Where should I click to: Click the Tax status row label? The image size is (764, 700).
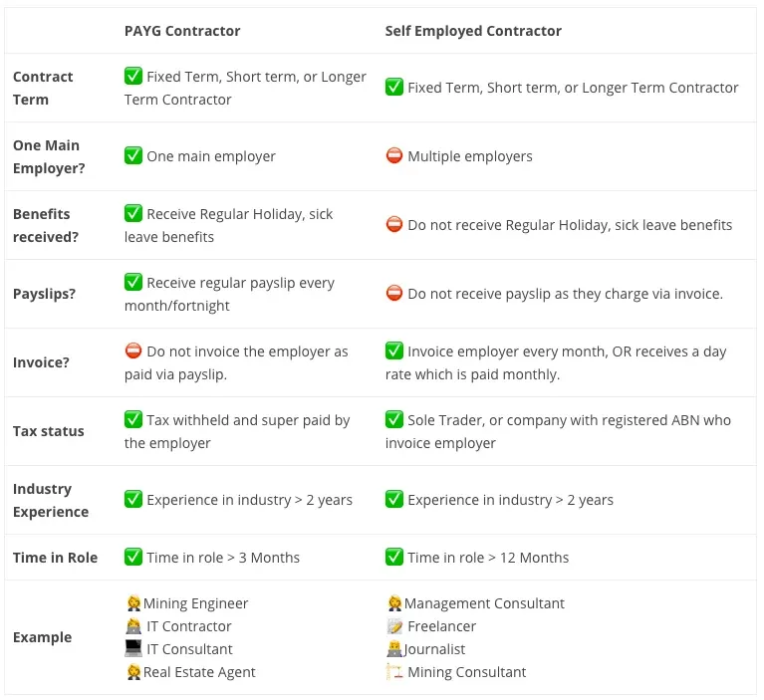[48, 431]
